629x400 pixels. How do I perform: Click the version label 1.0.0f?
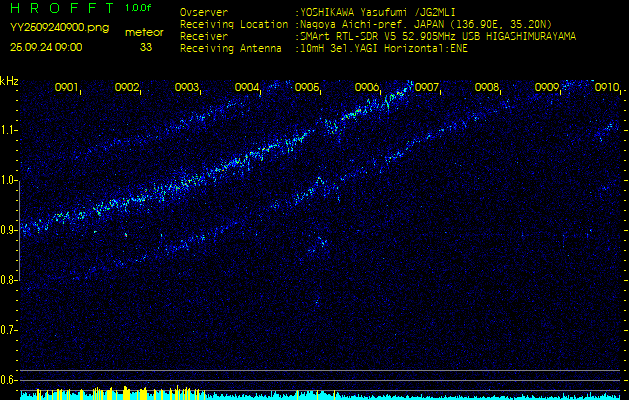138,8
